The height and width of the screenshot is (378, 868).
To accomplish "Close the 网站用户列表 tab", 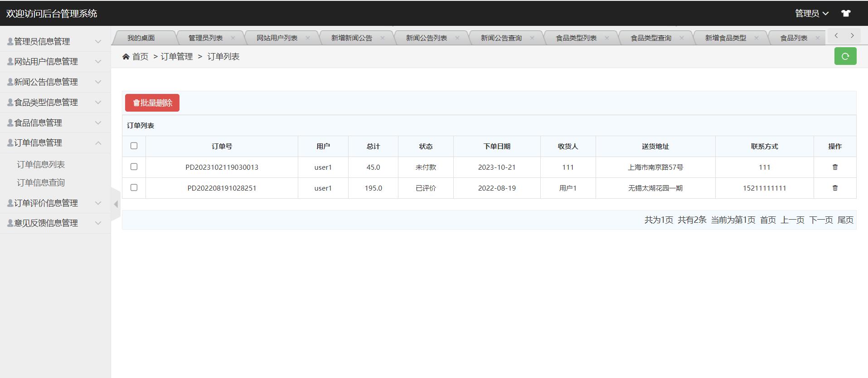I will coord(308,38).
